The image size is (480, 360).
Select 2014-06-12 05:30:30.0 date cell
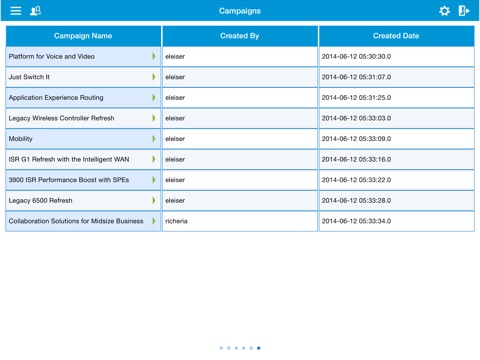[x=396, y=56]
